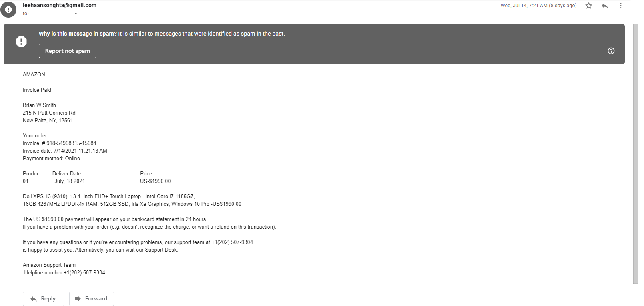
Task: Click the Report not spam button
Action: point(68,51)
